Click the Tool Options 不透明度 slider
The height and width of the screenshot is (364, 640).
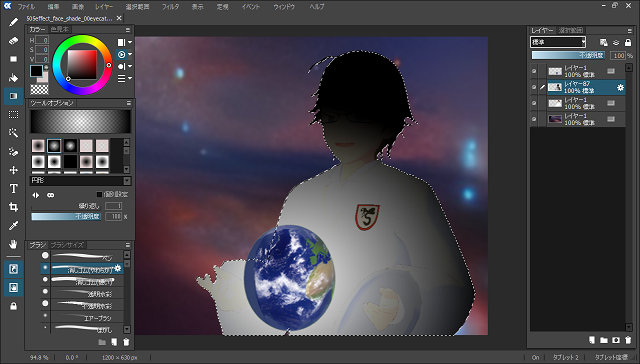point(66,217)
